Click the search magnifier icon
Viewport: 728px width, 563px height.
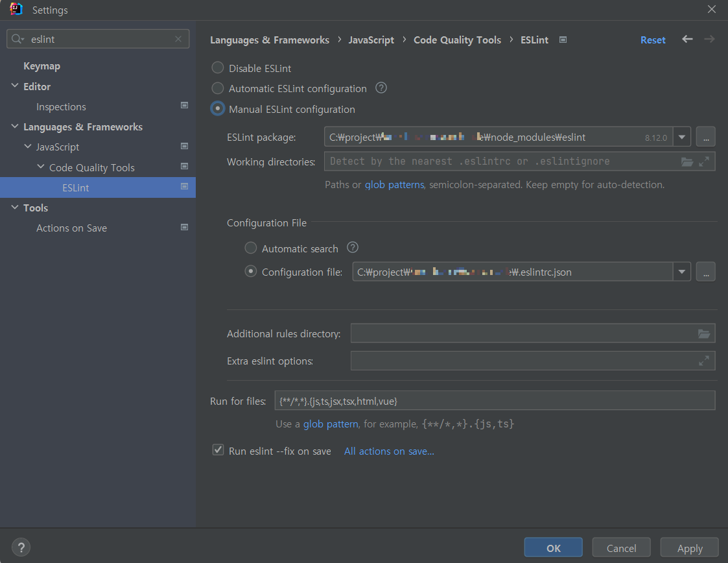pyautogui.click(x=17, y=39)
